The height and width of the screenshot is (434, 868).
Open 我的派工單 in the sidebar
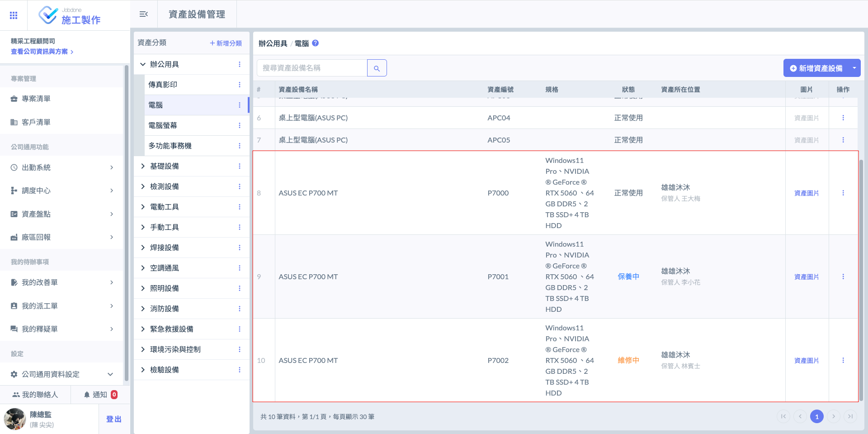click(61, 306)
